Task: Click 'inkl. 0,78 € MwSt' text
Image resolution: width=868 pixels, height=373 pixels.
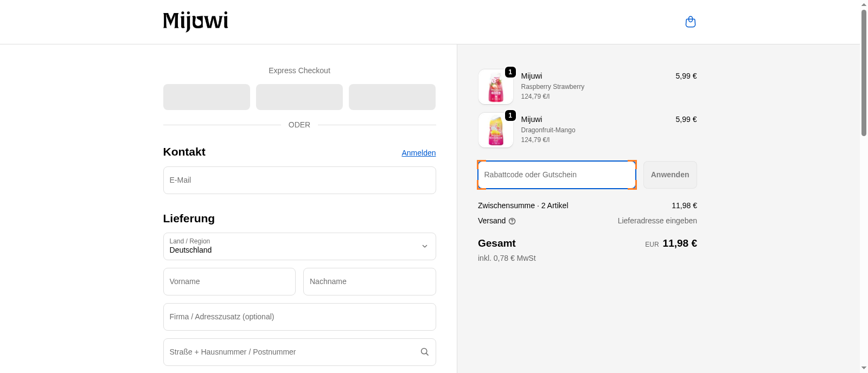Action: [507, 258]
